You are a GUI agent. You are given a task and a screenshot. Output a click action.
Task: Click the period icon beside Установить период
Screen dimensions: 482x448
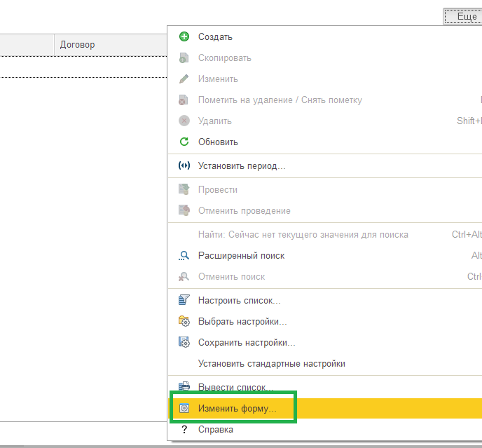[184, 165]
